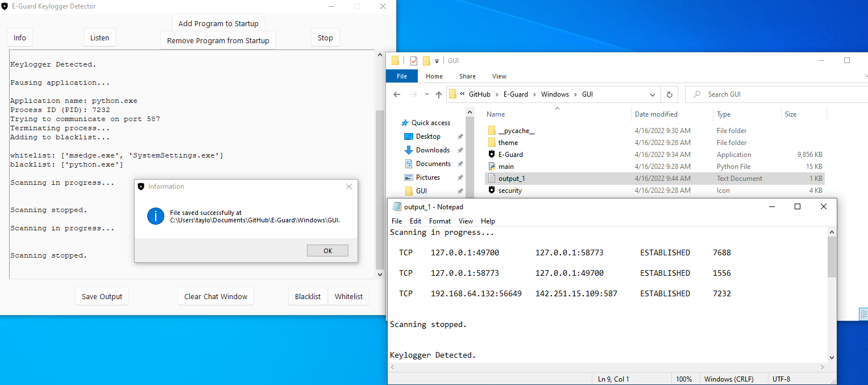Open Notepad View menu
The height and width of the screenshot is (385, 868).
click(x=466, y=221)
